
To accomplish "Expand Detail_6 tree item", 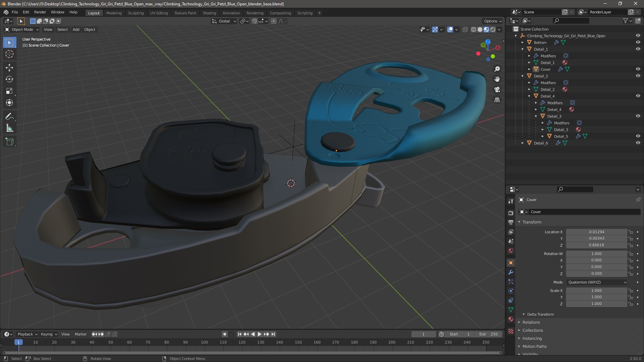I will 523,143.
